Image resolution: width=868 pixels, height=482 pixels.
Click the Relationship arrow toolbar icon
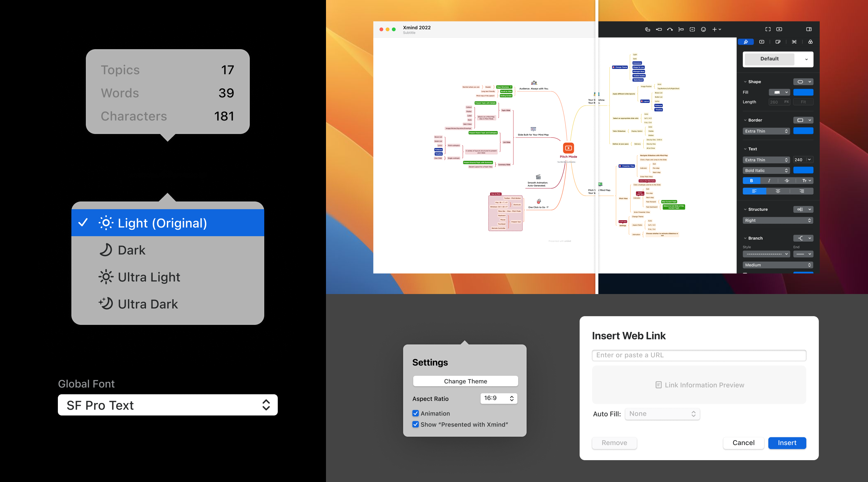coord(670,29)
